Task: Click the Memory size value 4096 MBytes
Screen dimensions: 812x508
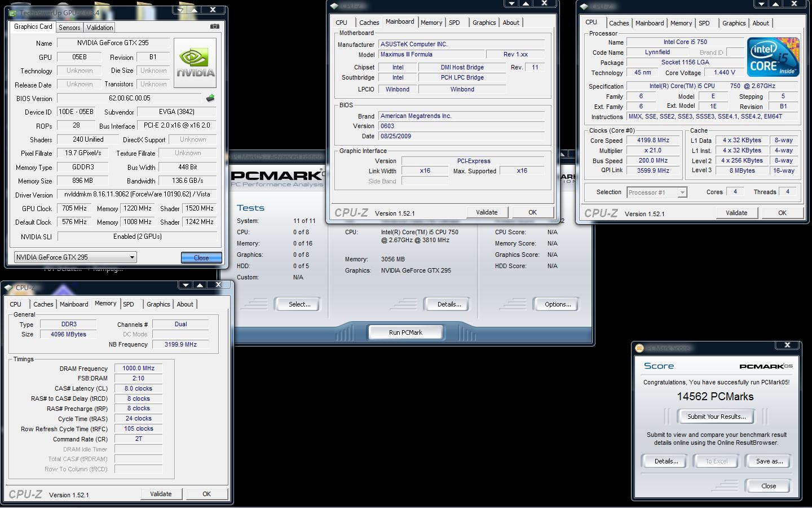Action: coord(69,334)
